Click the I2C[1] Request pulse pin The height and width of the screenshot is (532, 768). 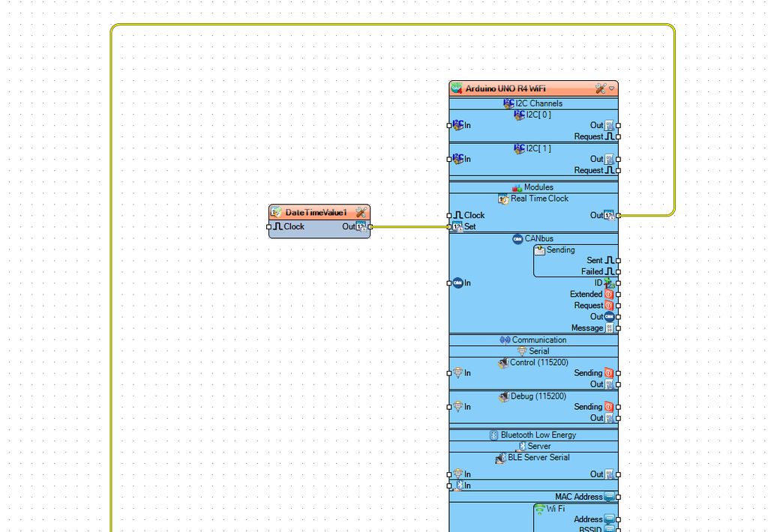pos(609,170)
